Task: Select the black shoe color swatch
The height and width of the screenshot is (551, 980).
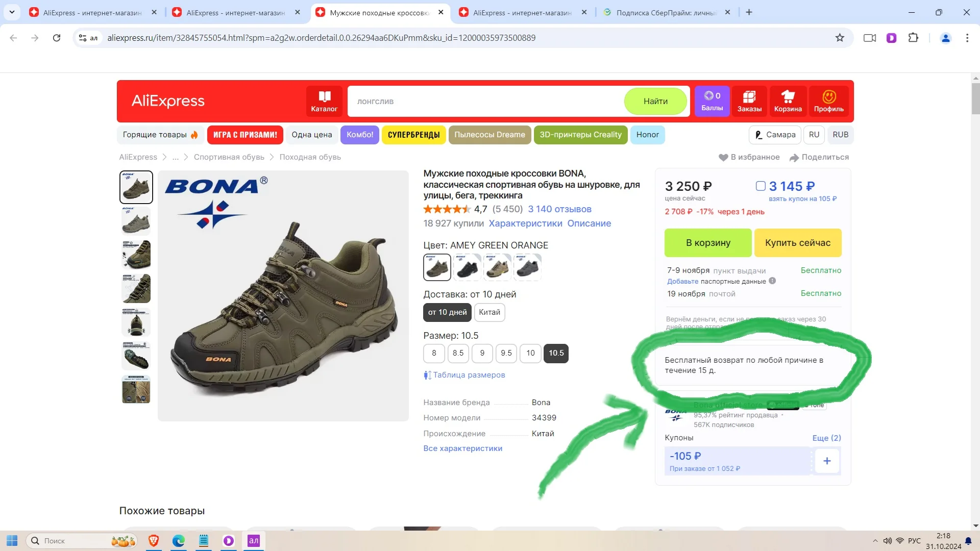Action: 467,267
